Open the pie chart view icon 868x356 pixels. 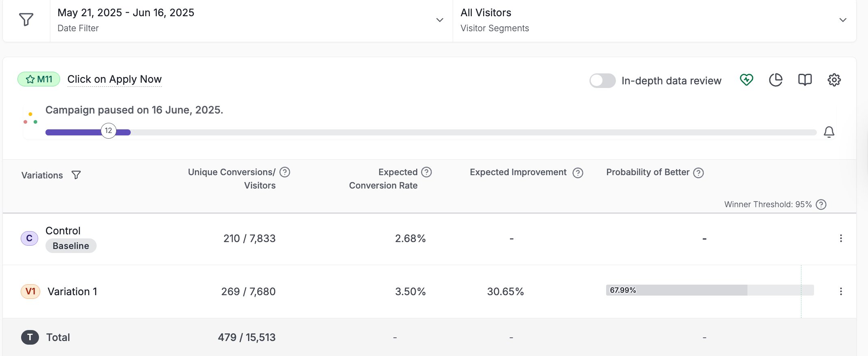pos(775,80)
